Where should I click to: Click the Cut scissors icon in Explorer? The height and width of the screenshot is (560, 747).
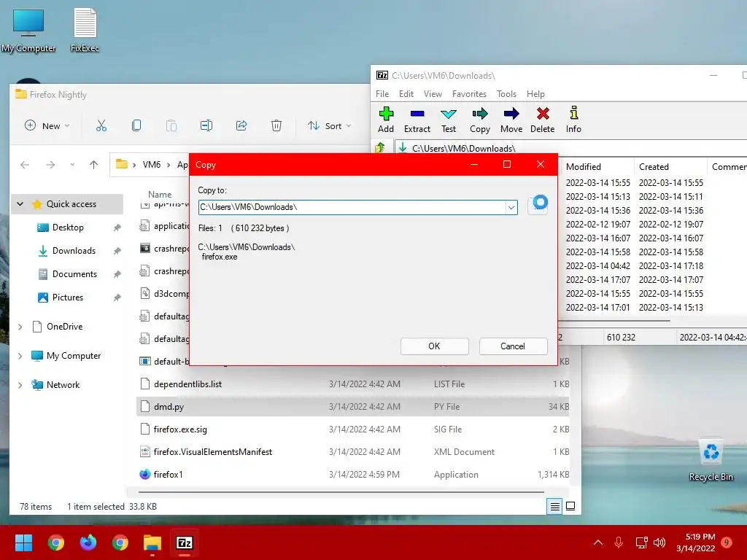coord(101,125)
